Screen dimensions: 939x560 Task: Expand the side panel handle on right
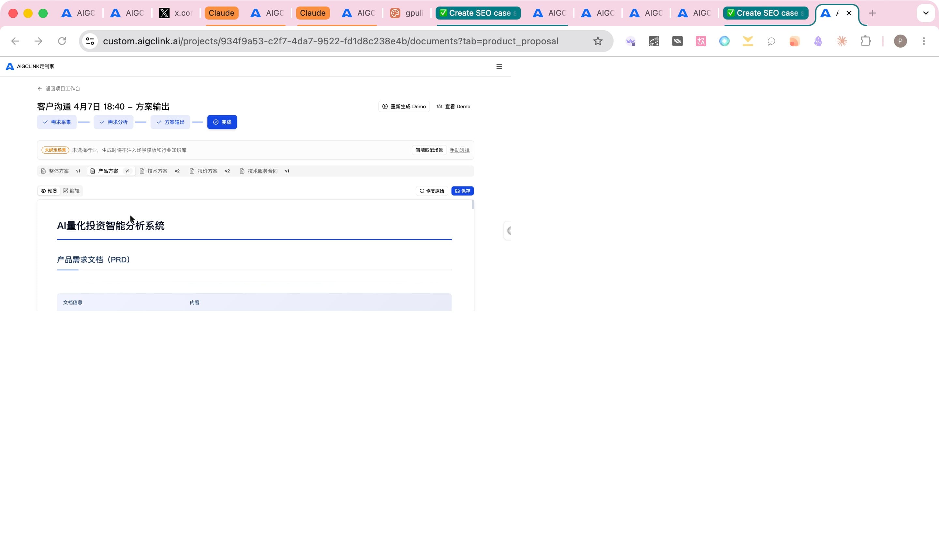[x=508, y=230]
